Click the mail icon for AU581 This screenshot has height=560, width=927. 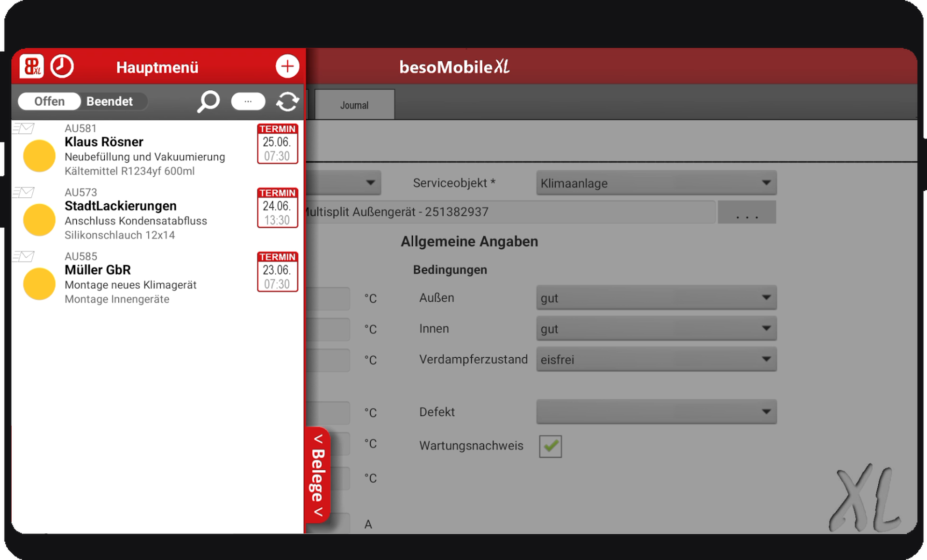(23, 128)
